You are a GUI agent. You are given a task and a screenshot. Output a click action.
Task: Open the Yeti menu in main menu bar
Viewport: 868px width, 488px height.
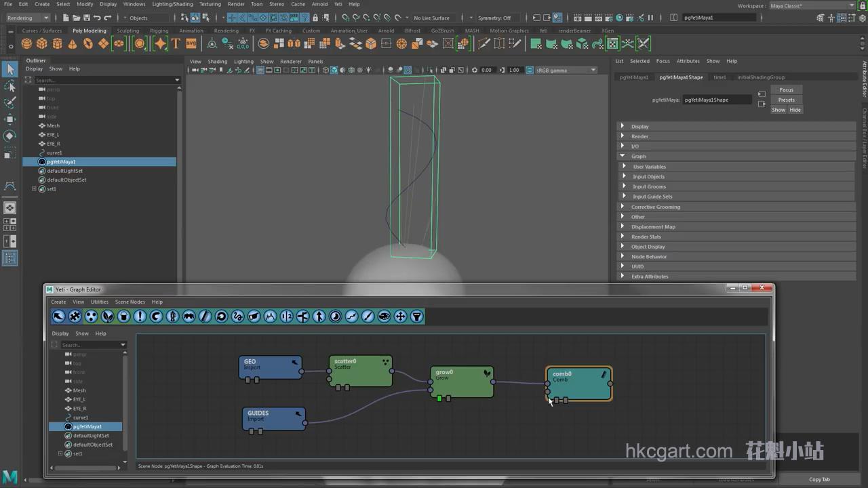pos(338,4)
